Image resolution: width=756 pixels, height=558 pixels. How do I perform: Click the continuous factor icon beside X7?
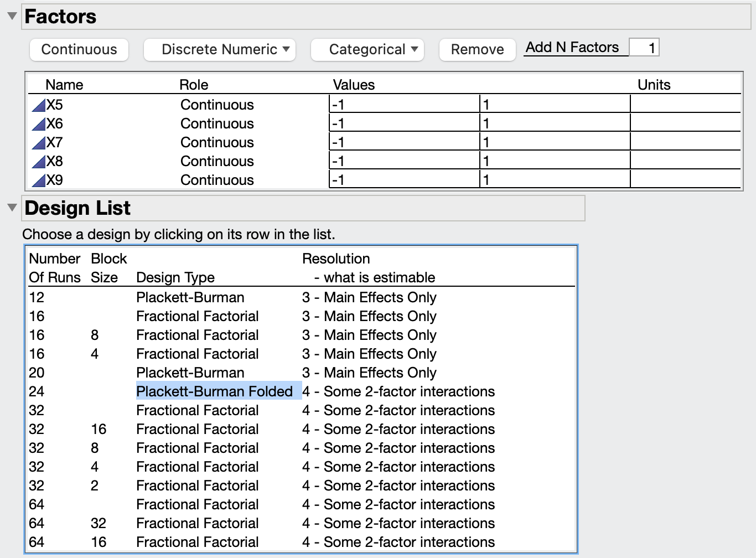click(39, 142)
